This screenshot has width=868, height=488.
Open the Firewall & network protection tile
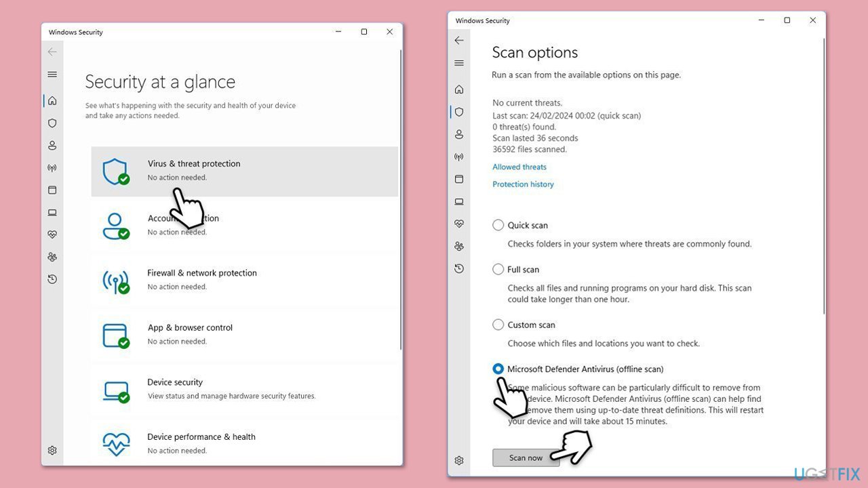244,279
